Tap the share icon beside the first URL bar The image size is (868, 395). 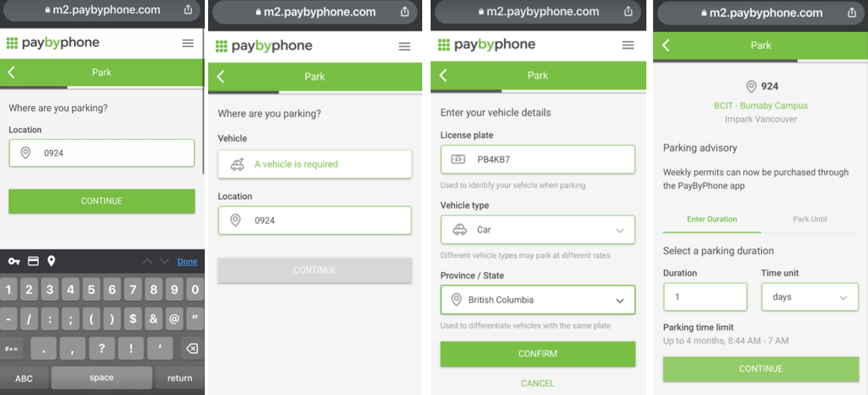click(188, 9)
